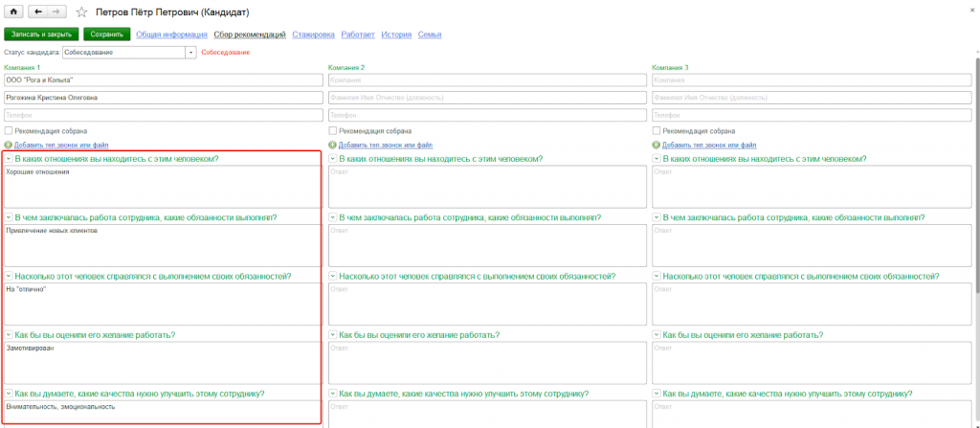
Task: Click answer box containing Хорошие отношения
Action: pos(163,187)
